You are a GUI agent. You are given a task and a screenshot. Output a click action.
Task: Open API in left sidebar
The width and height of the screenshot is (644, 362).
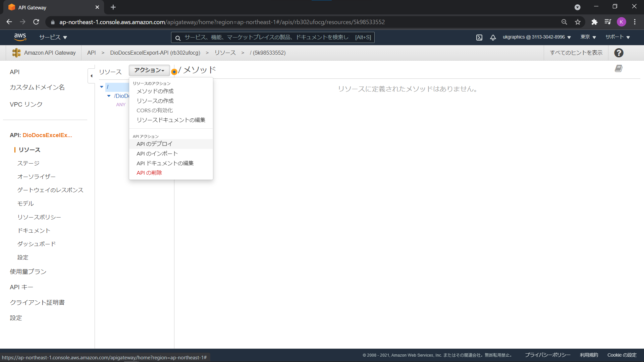point(15,72)
